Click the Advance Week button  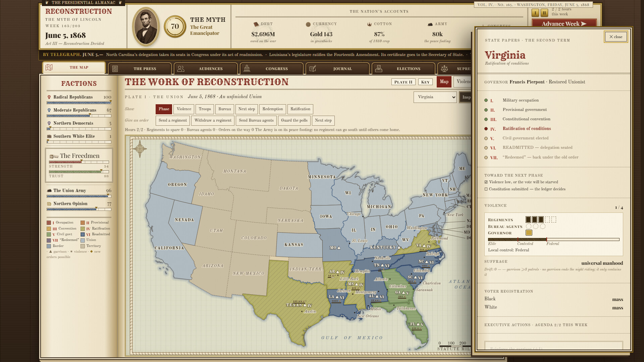(x=564, y=23)
